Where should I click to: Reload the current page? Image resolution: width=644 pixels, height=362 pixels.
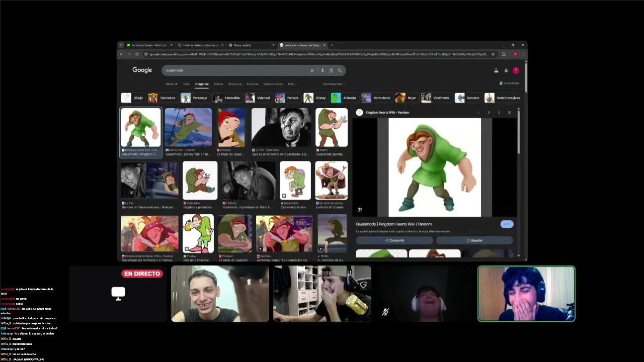pyautogui.click(x=137, y=54)
